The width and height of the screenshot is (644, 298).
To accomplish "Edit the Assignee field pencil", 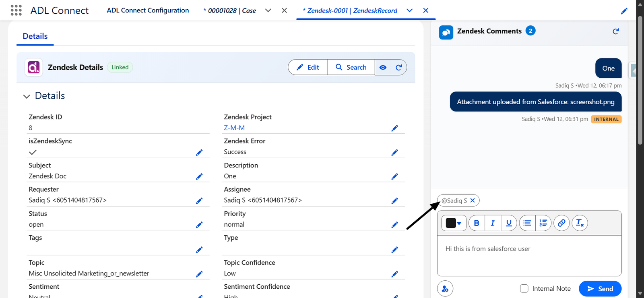I will pyautogui.click(x=395, y=201).
